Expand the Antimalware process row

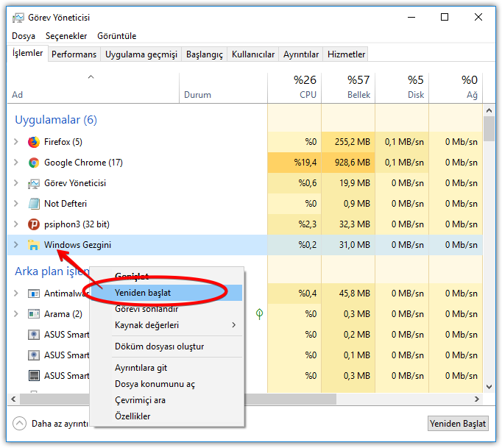click(15, 294)
